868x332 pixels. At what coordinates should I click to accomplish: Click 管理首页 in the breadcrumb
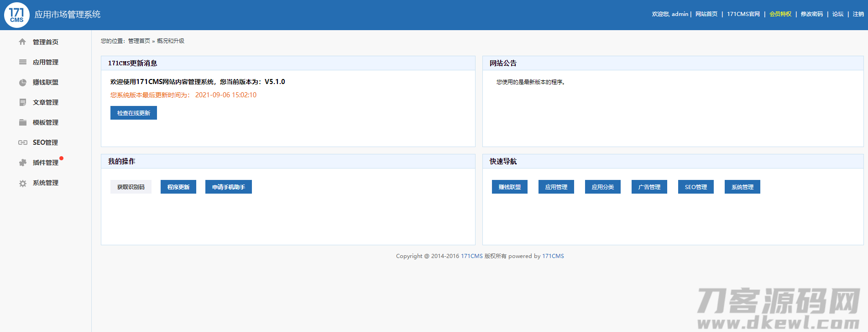(x=139, y=41)
